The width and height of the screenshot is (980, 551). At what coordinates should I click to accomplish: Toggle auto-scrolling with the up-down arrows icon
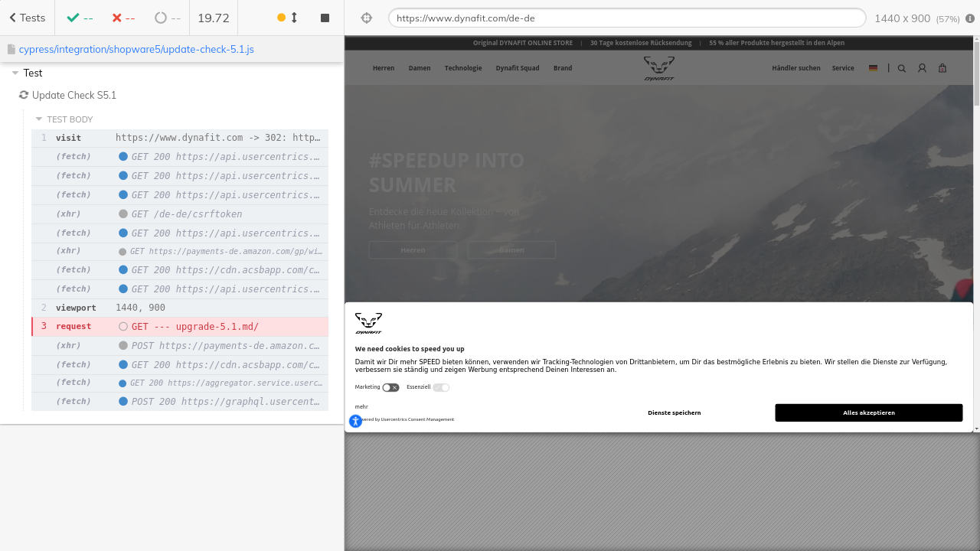tap(294, 18)
